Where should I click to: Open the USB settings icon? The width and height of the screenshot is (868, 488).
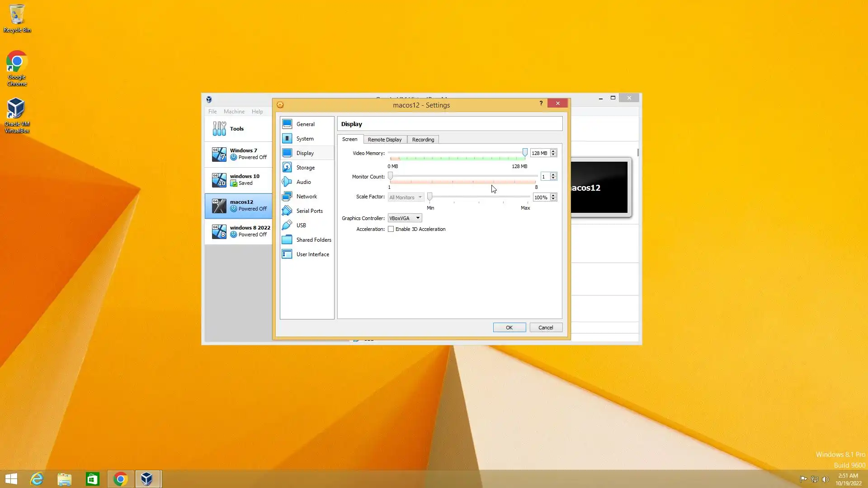pos(287,225)
